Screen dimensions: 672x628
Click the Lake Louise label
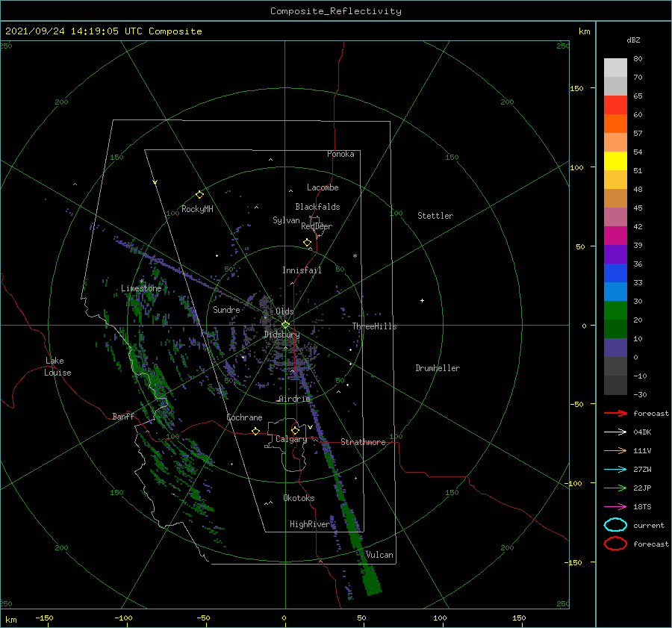[x=57, y=367]
